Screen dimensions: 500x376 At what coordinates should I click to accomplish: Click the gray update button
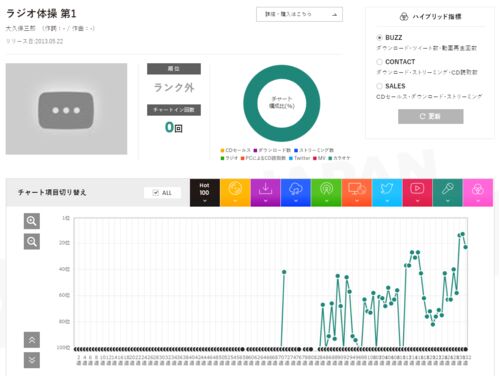[431, 116]
